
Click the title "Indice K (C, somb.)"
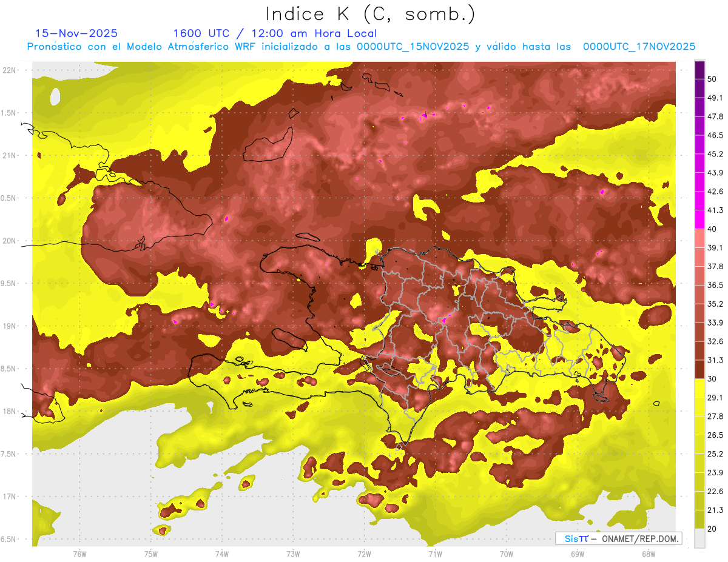tap(370, 14)
